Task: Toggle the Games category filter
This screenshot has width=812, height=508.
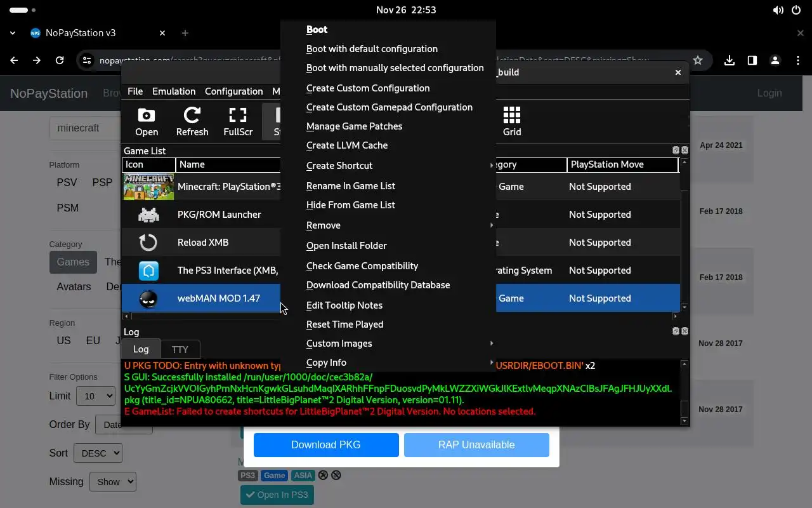Action: pyautogui.click(x=73, y=262)
